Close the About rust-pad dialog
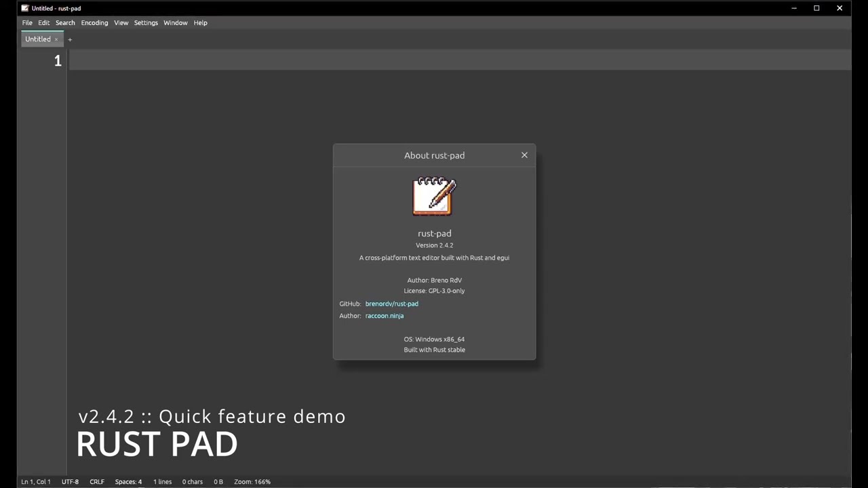The width and height of the screenshot is (868, 488). (x=524, y=155)
